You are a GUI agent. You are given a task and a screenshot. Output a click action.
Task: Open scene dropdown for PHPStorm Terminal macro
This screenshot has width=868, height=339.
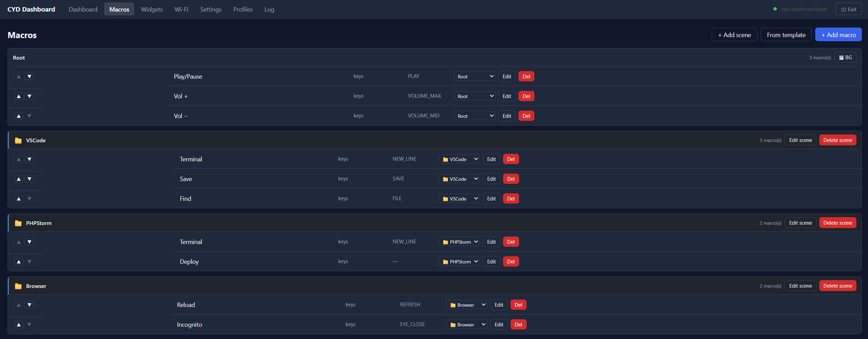(459, 242)
